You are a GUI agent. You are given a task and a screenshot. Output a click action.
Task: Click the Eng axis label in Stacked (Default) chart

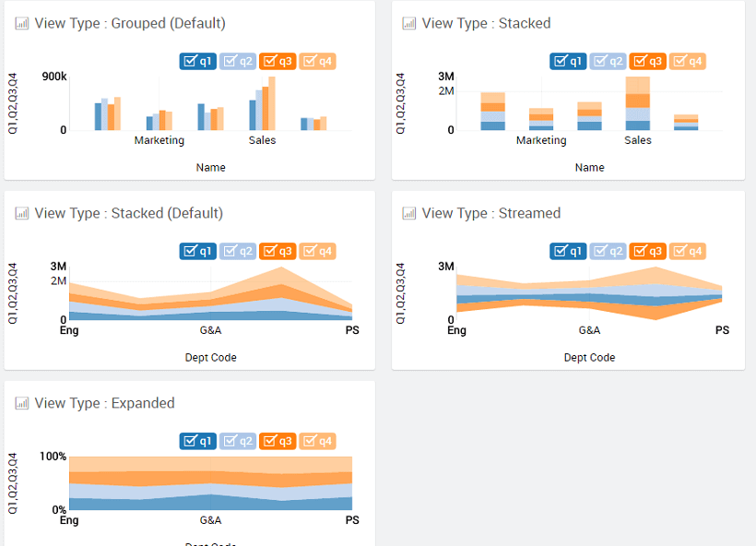coord(69,330)
